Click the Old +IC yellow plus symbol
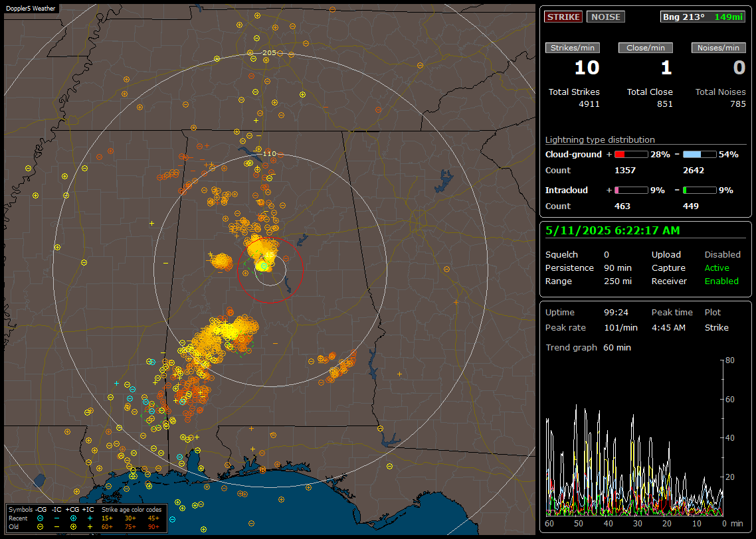The width and height of the screenshot is (756, 539). [90, 527]
